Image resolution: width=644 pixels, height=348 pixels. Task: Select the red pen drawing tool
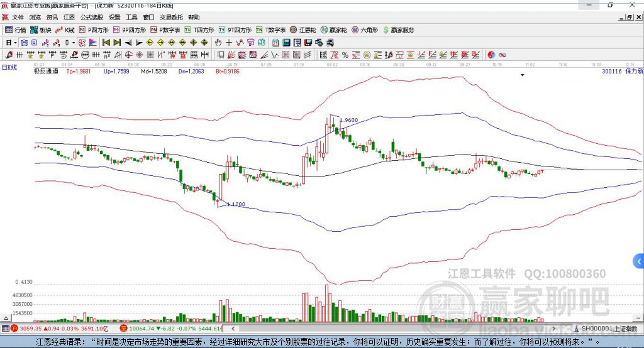point(9,55)
